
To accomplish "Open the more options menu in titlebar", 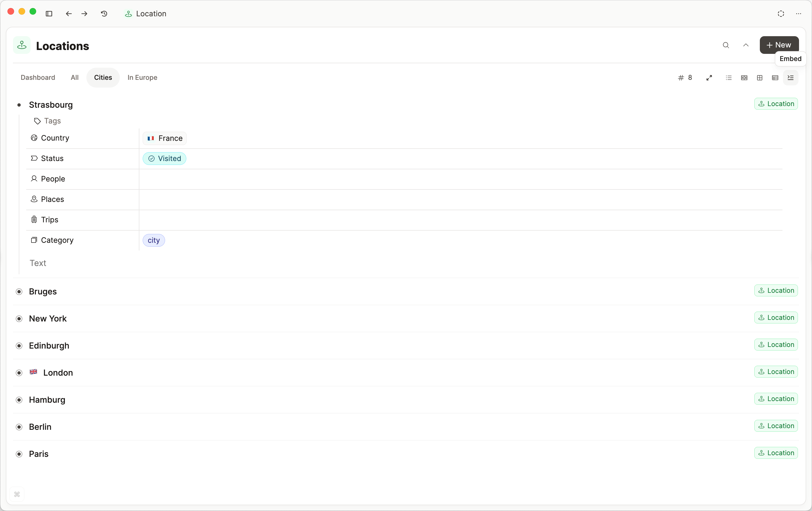I will click(798, 14).
